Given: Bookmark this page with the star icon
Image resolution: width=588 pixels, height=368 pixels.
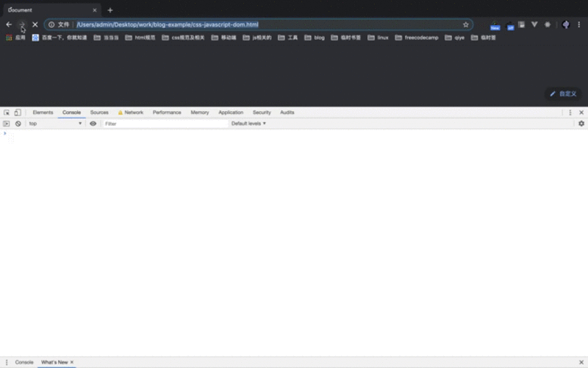Looking at the screenshot, I should pos(466,24).
